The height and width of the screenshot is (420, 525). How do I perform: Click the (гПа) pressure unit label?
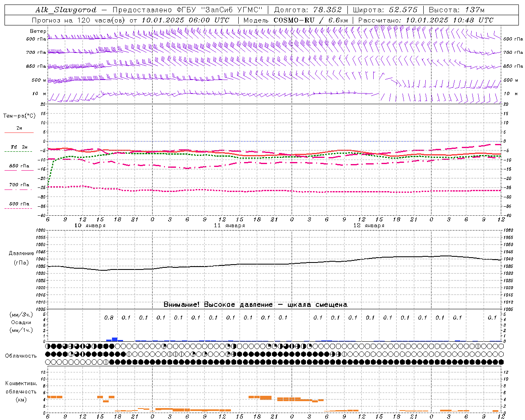click(21, 263)
